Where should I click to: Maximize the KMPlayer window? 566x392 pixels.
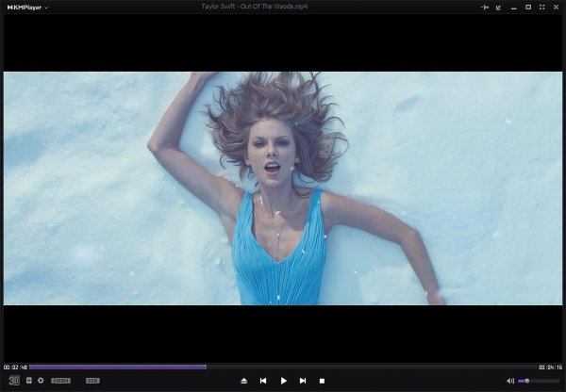click(x=528, y=8)
